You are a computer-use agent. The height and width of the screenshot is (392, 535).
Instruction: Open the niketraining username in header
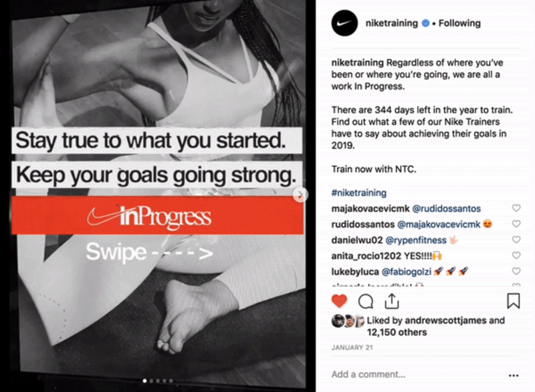(392, 23)
